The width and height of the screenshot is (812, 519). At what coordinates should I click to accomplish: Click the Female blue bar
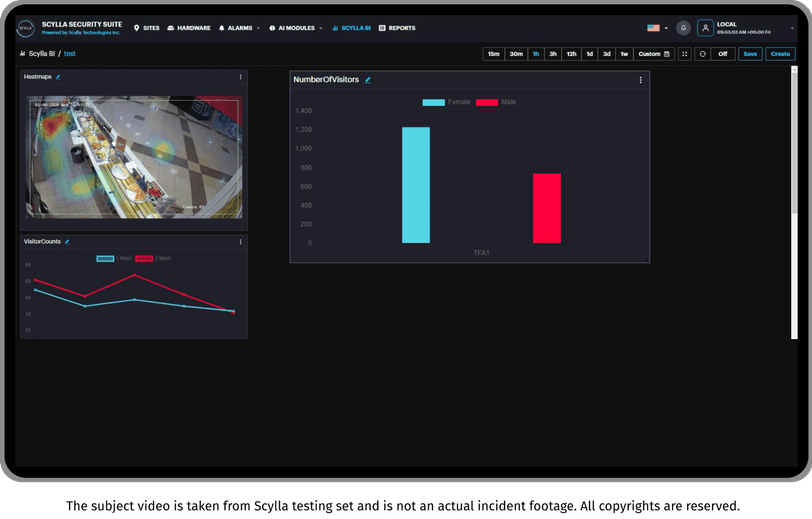pyautogui.click(x=416, y=185)
